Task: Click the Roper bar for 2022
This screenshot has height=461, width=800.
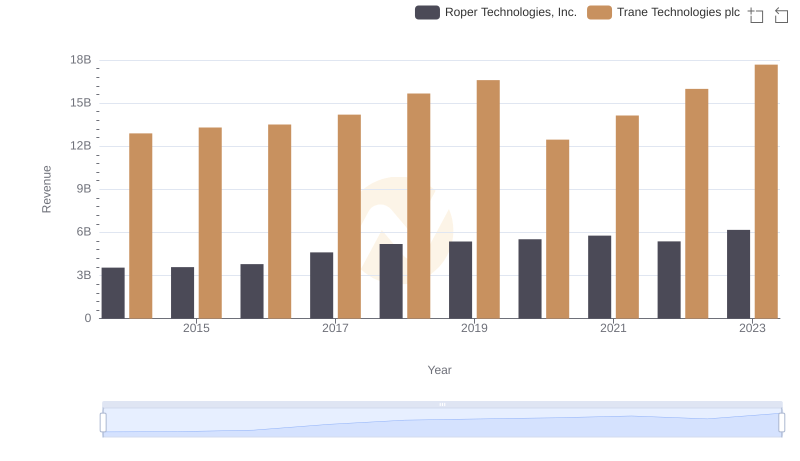Action: [x=669, y=280]
